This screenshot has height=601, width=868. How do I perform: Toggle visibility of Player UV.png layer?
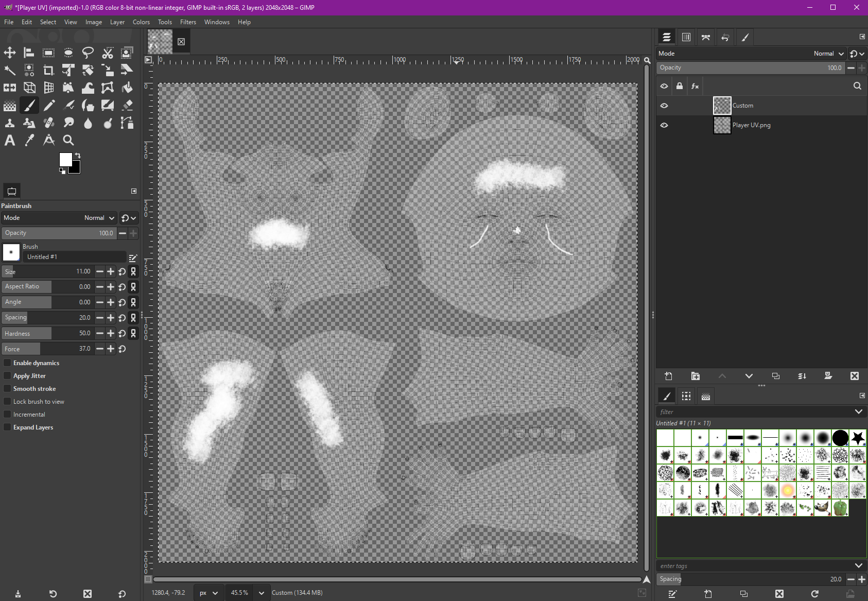[x=664, y=125]
